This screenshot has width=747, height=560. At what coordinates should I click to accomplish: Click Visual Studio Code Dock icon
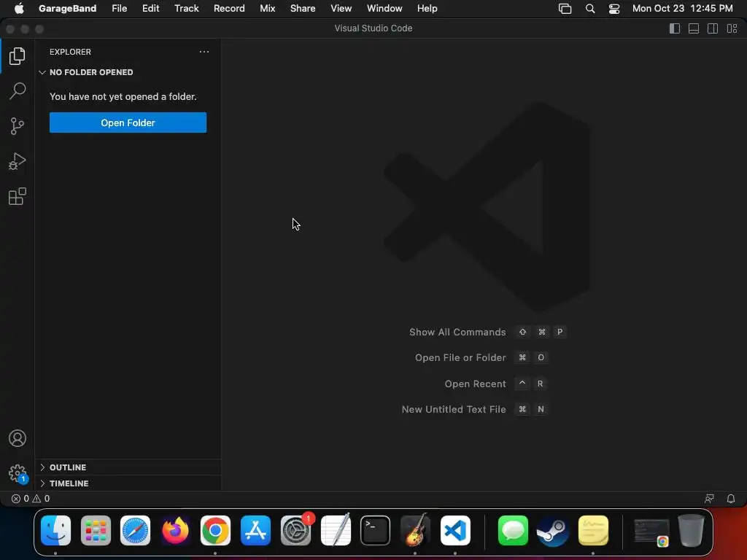tap(455, 530)
